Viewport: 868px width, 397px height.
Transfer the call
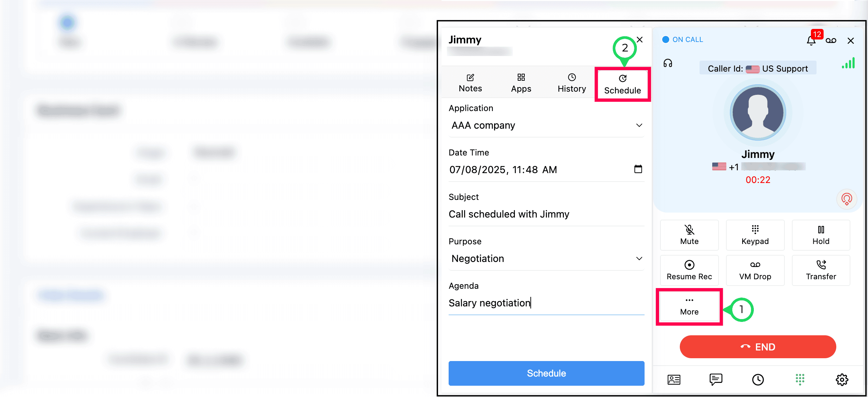(x=820, y=270)
